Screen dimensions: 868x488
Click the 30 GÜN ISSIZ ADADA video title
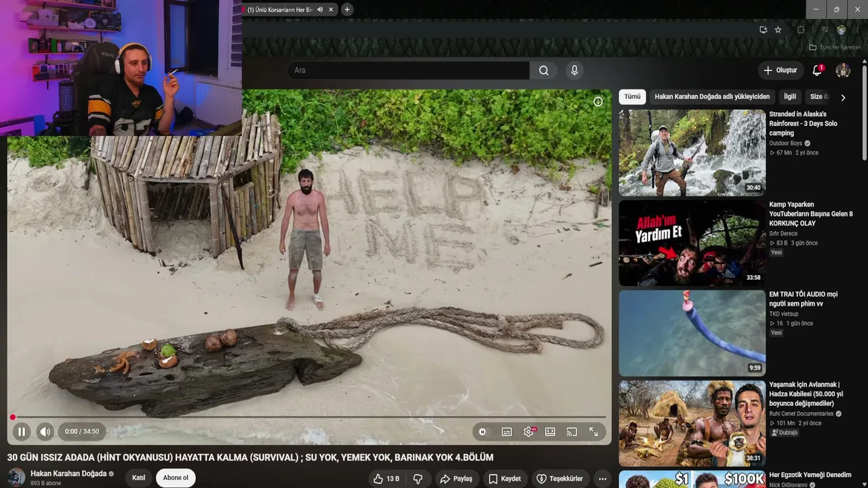250,457
